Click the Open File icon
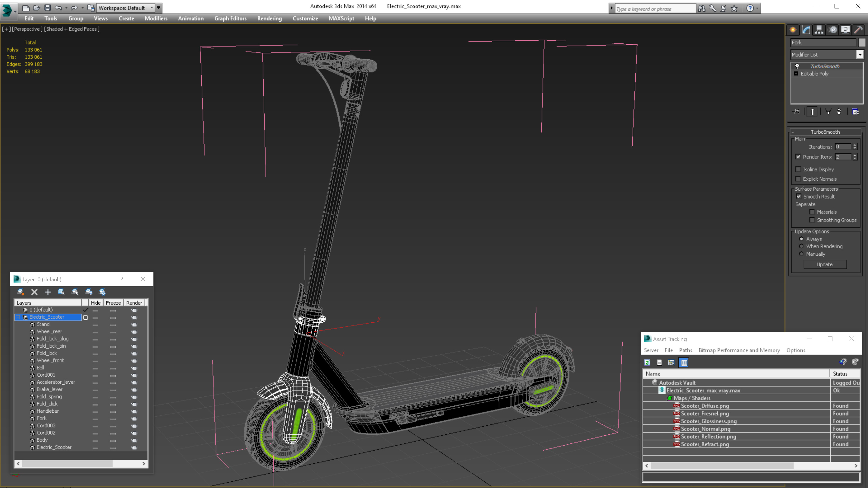The width and height of the screenshot is (868, 488). click(37, 8)
